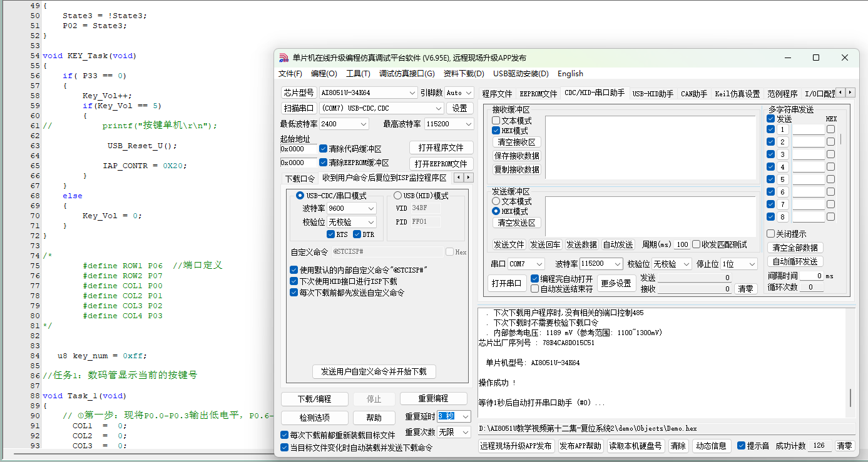
Task: Open the 资料下载(D) menu
Action: point(464,74)
